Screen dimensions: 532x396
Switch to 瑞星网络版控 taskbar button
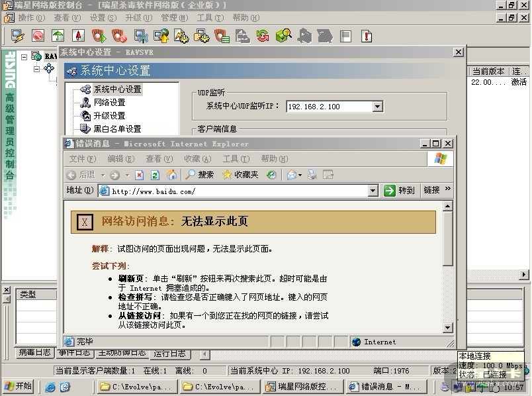pyautogui.click(x=302, y=387)
